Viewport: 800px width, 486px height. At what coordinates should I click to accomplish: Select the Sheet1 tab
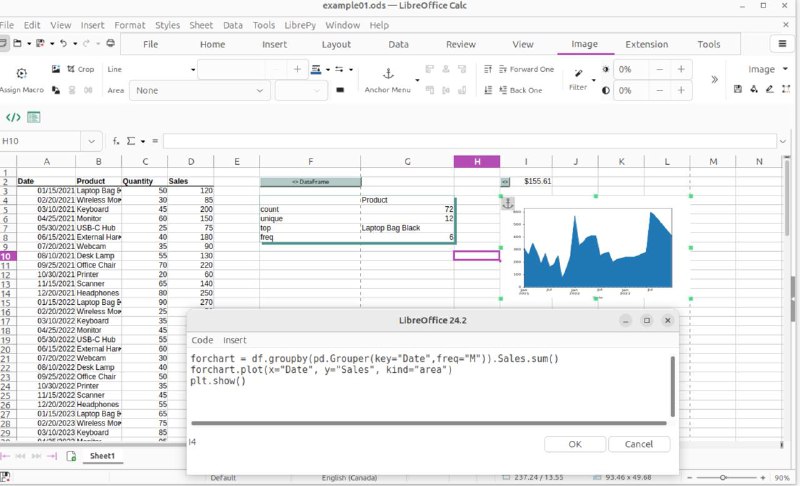click(103, 456)
